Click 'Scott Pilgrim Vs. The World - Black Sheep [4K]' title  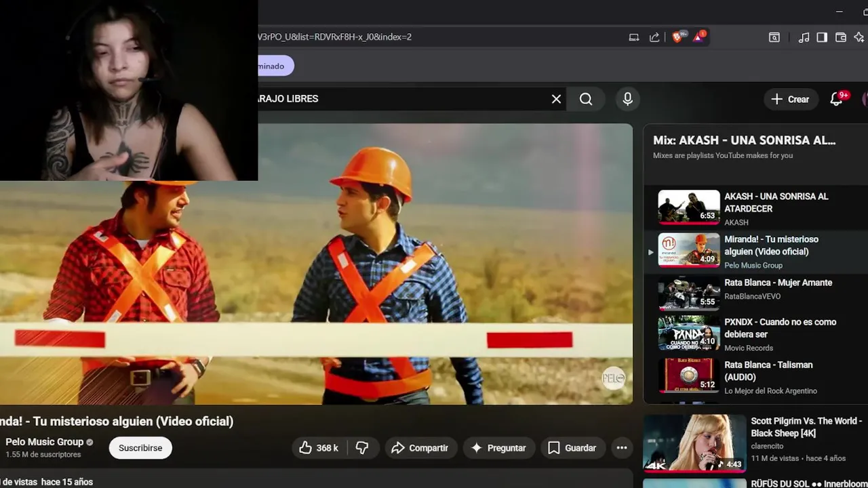806,427
